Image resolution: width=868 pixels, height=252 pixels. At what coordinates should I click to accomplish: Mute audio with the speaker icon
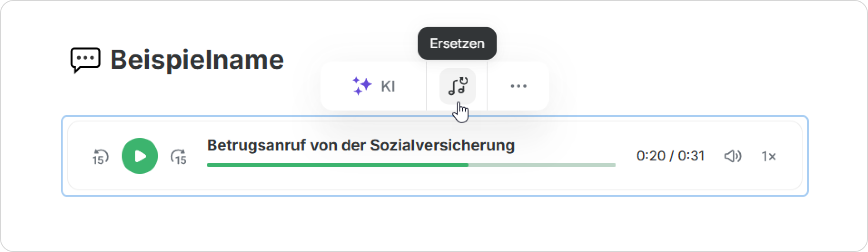coord(732,156)
